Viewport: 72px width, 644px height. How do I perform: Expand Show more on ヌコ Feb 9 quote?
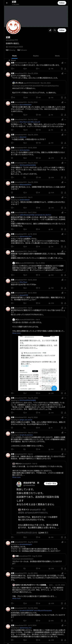pos(16,333)
